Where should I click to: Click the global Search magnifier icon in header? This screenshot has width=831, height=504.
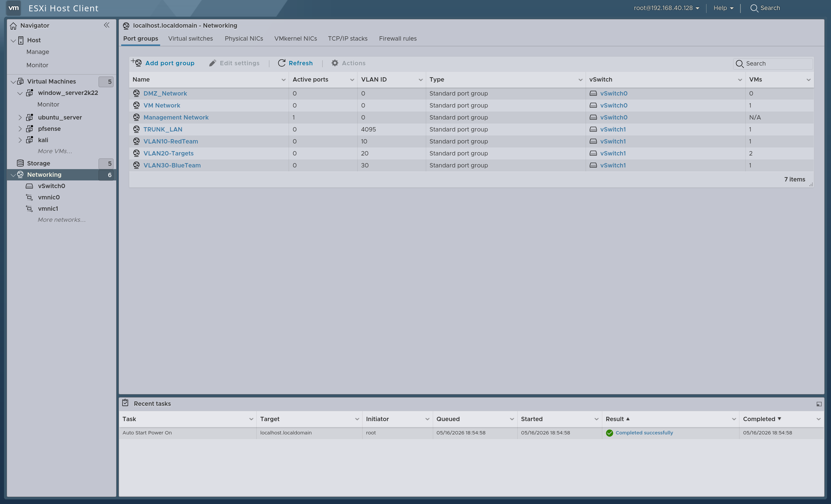click(754, 8)
